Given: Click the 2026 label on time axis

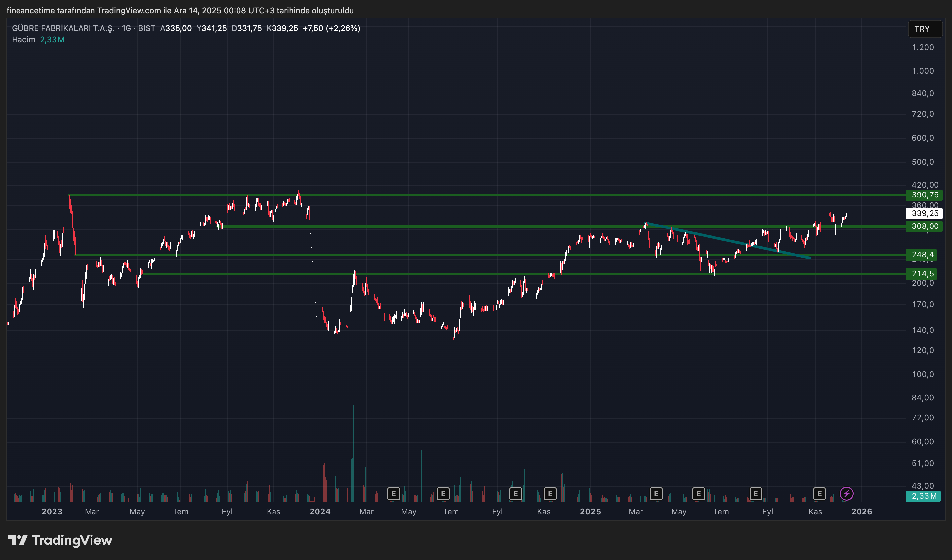Looking at the screenshot, I should [861, 512].
